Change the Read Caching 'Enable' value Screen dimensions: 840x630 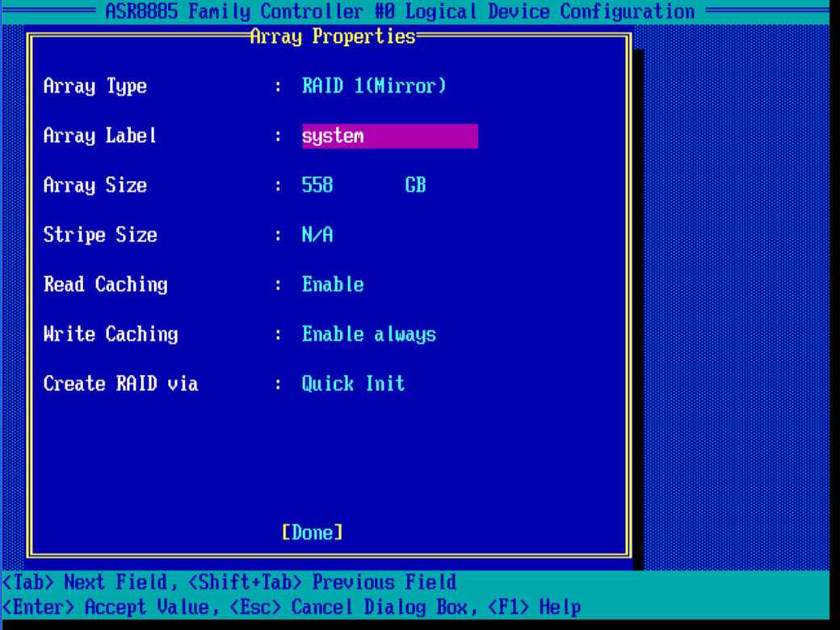coord(333,285)
